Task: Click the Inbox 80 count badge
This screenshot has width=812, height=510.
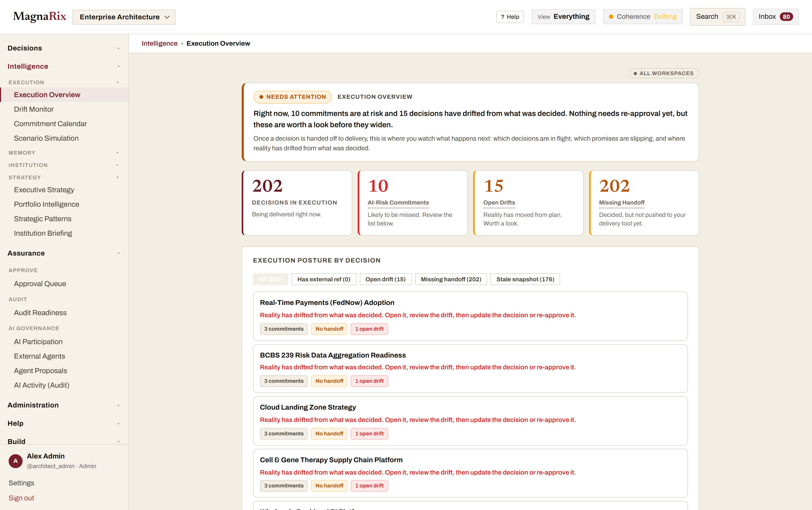Action: pyautogui.click(x=786, y=17)
